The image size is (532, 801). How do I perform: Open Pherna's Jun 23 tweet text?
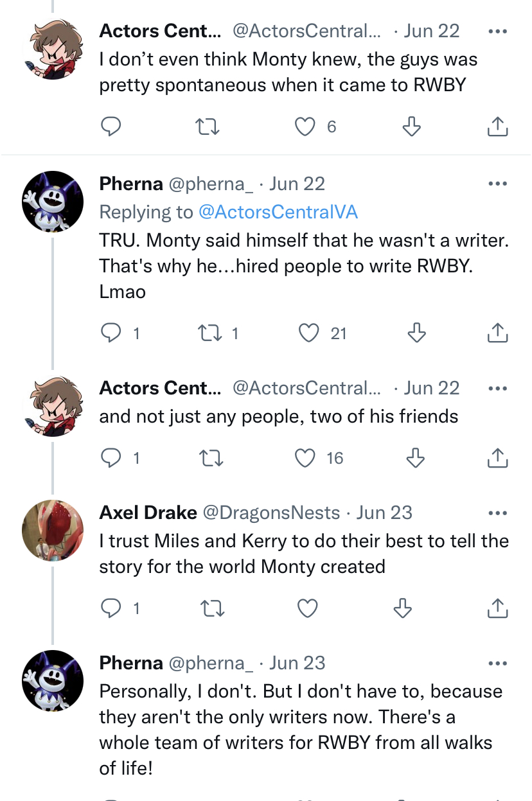tap(301, 730)
